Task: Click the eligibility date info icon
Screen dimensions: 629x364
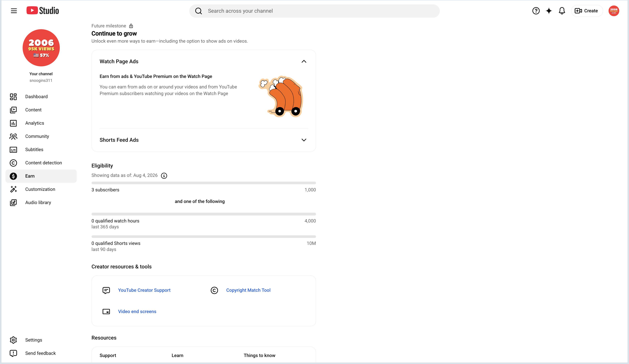Action: pyautogui.click(x=164, y=176)
